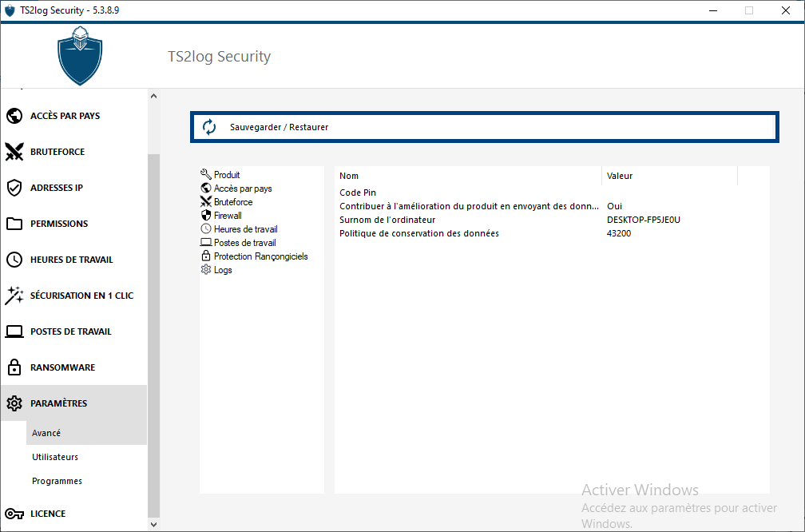
Task: Select Heures de travail settings category
Action: (x=246, y=229)
